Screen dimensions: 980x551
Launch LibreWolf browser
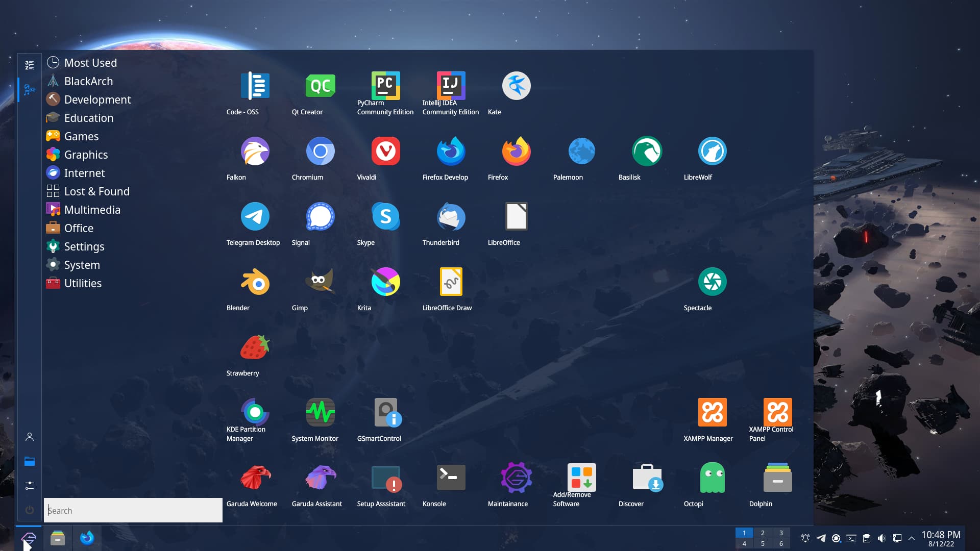click(712, 151)
